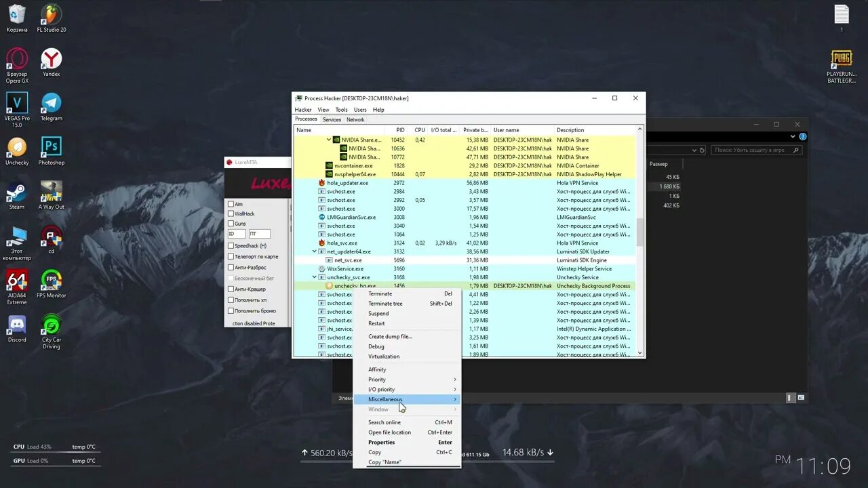This screenshot has height=488, width=868.
Task: Open PLAYERUNKNOWN'S BATTLEGROUNDS desktop icon
Action: click(x=842, y=66)
